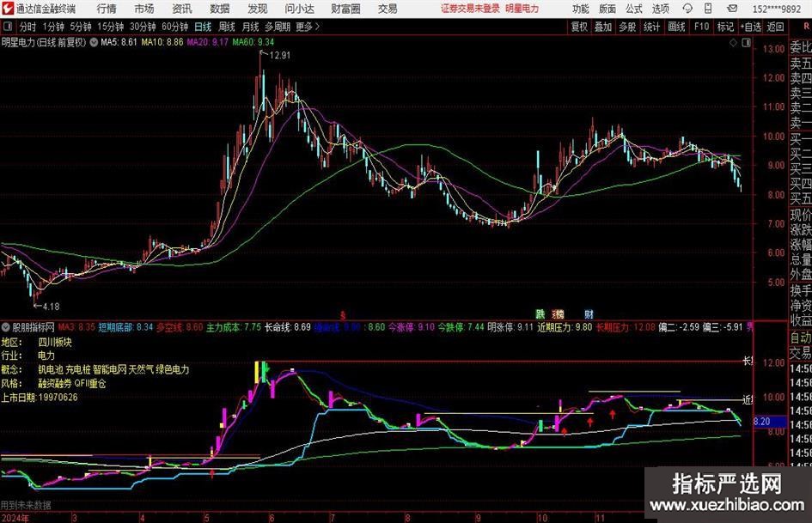Expand the 更多 periods chevron
812x523 pixels.
point(308,27)
